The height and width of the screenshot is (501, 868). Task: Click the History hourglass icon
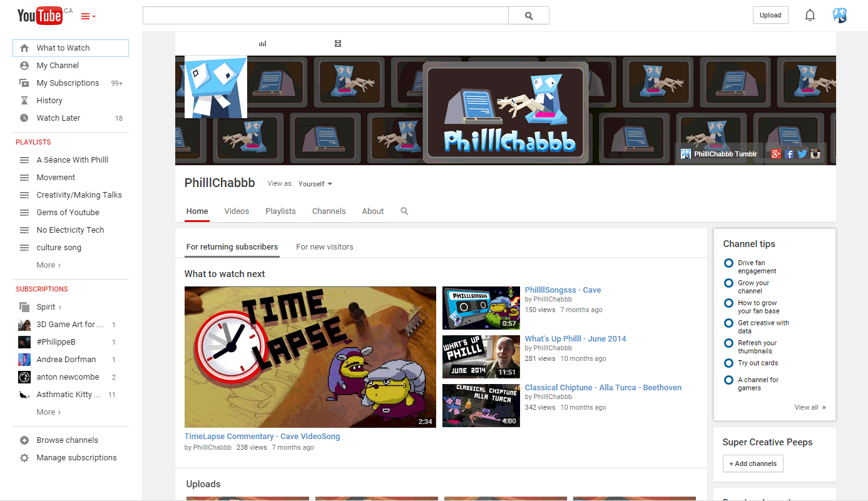coord(24,101)
